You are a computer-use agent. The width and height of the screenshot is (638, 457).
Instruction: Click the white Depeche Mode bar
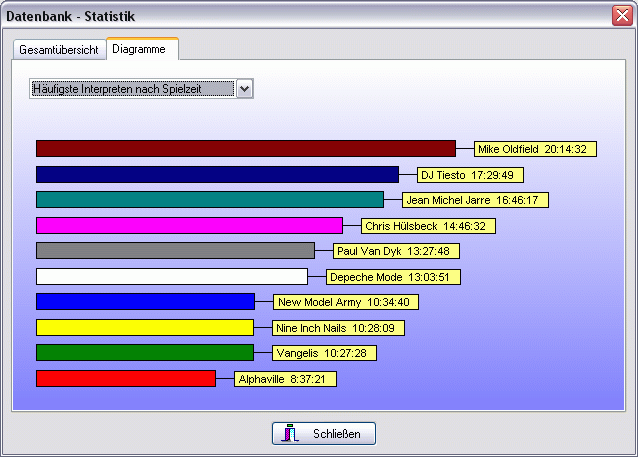click(172, 277)
